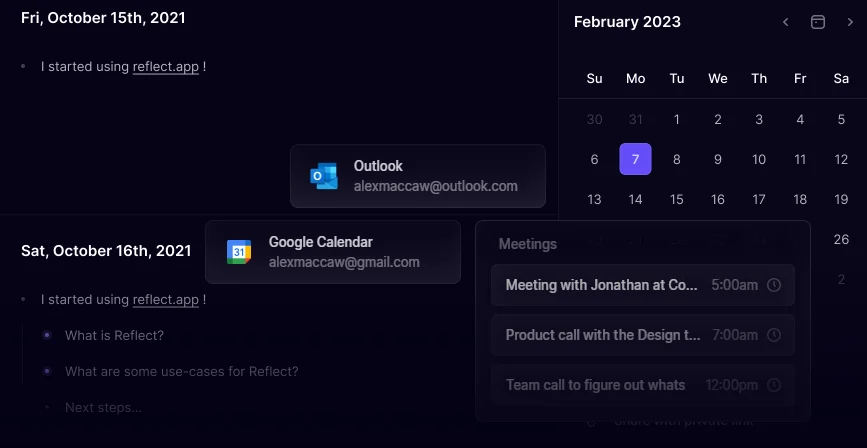
Task: Click the Google Calendar logo icon
Action: 238,252
